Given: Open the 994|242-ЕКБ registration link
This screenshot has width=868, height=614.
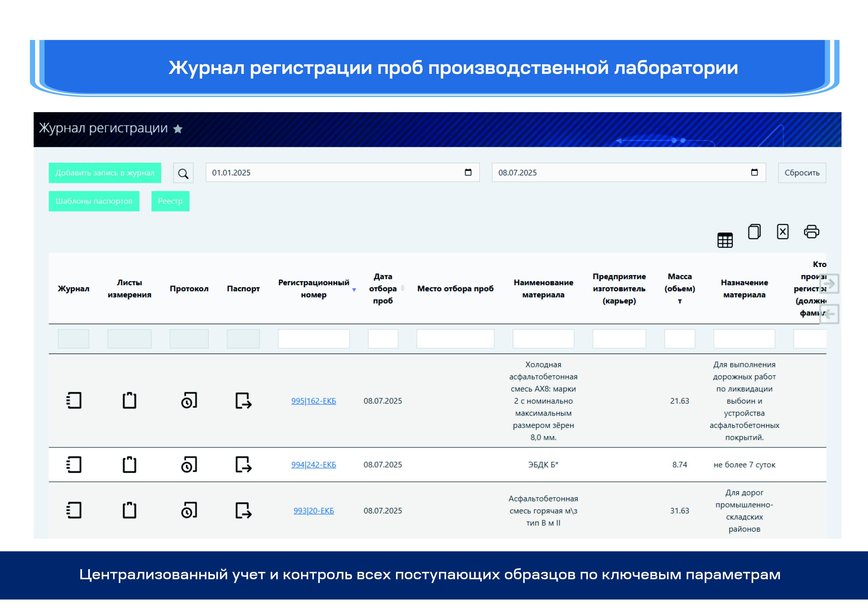Looking at the screenshot, I should tap(313, 465).
